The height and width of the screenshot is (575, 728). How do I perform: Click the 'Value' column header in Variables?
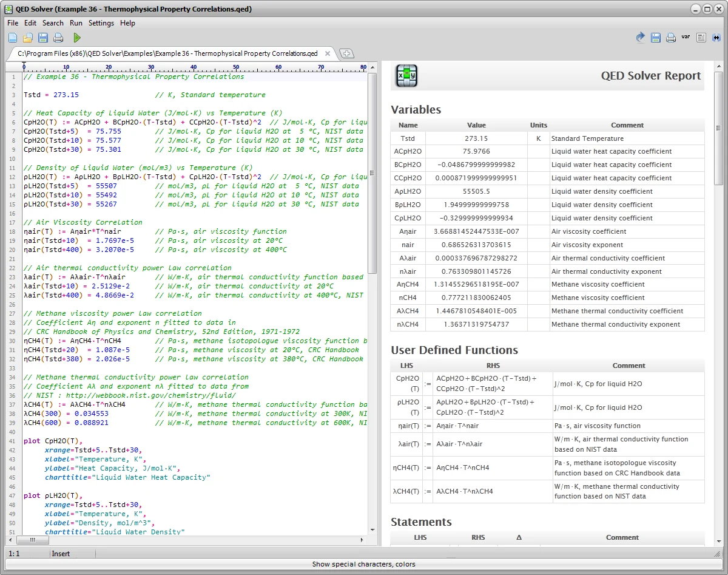tap(476, 125)
